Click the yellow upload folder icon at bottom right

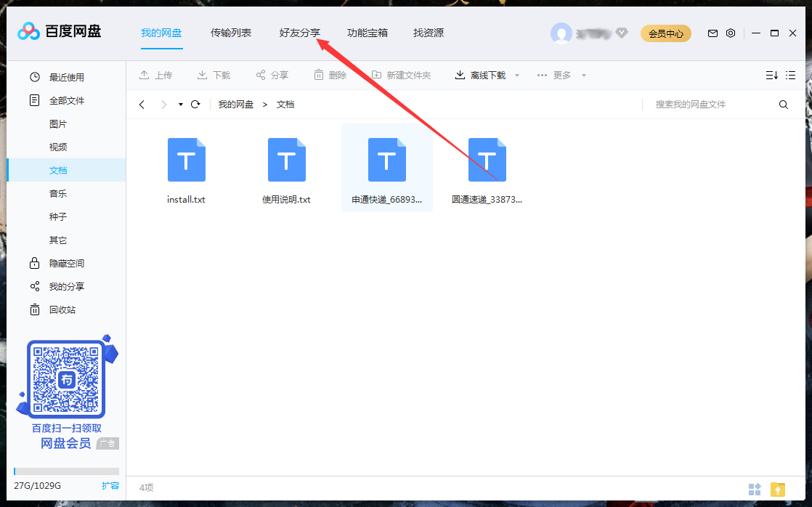point(776,490)
